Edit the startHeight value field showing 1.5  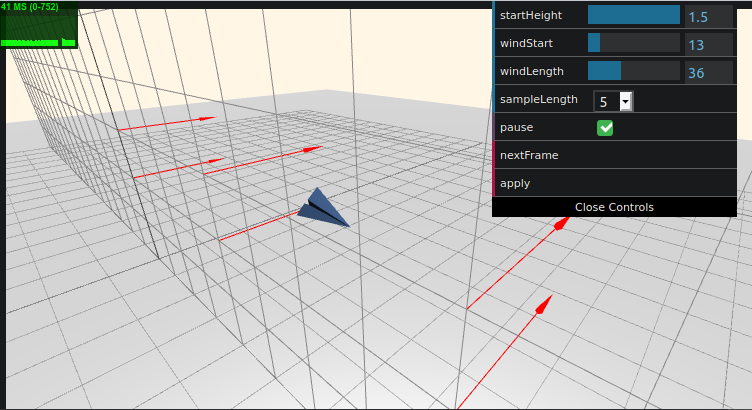click(708, 17)
